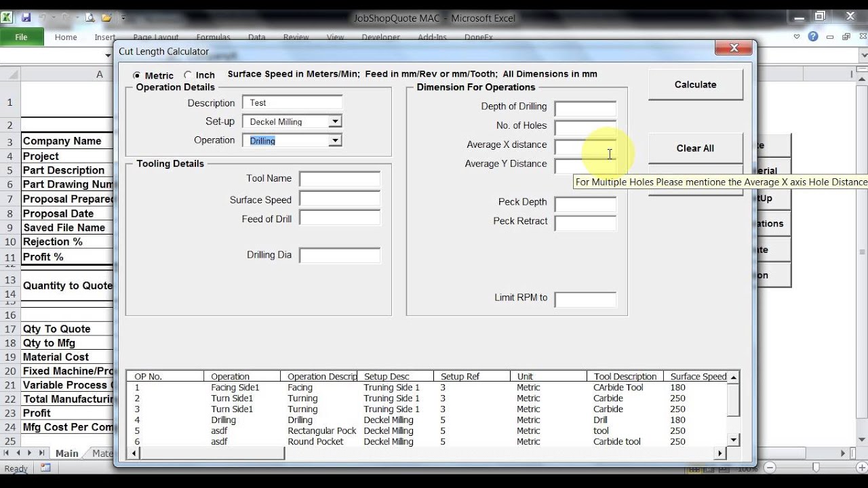Click the Limit RPM to field
Image resolution: width=868 pixels, height=488 pixels.
(585, 300)
